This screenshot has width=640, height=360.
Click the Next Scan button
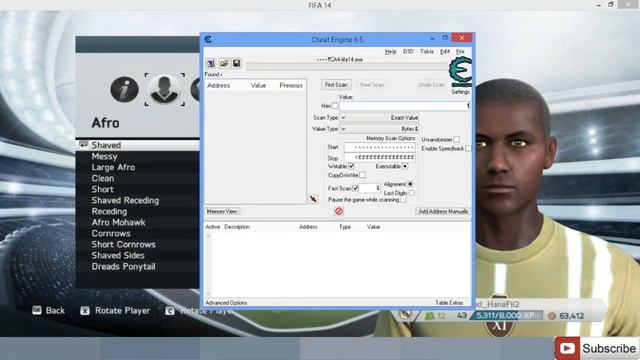[372, 85]
